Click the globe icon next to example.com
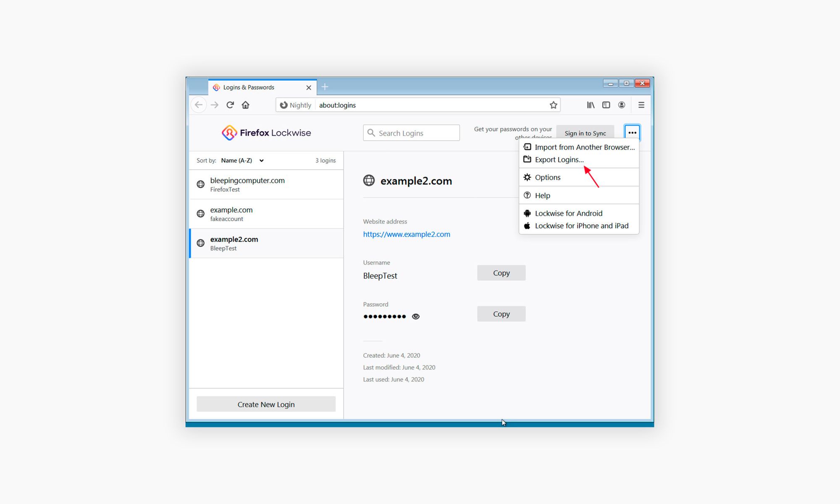Screen dimensions: 840x504 coord(201,213)
